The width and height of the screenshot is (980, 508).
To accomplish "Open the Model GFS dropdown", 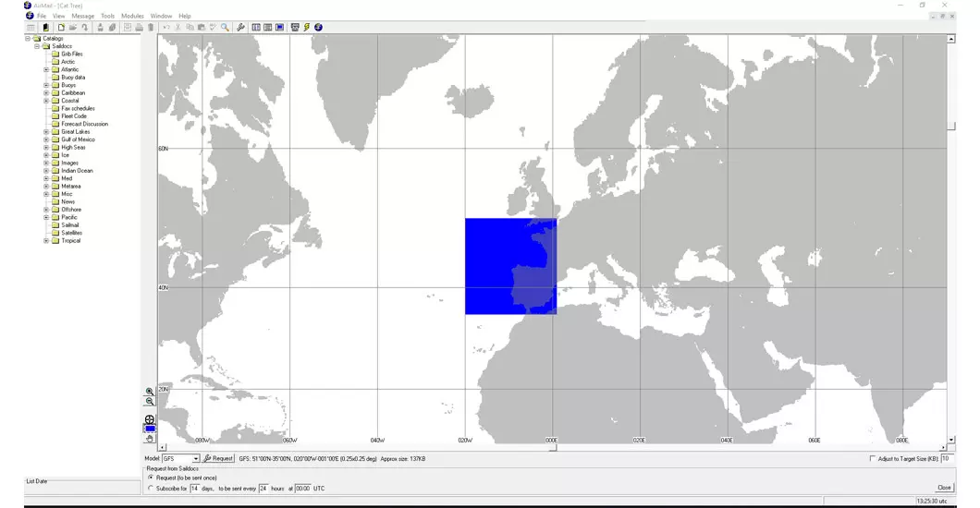I will tap(196, 459).
